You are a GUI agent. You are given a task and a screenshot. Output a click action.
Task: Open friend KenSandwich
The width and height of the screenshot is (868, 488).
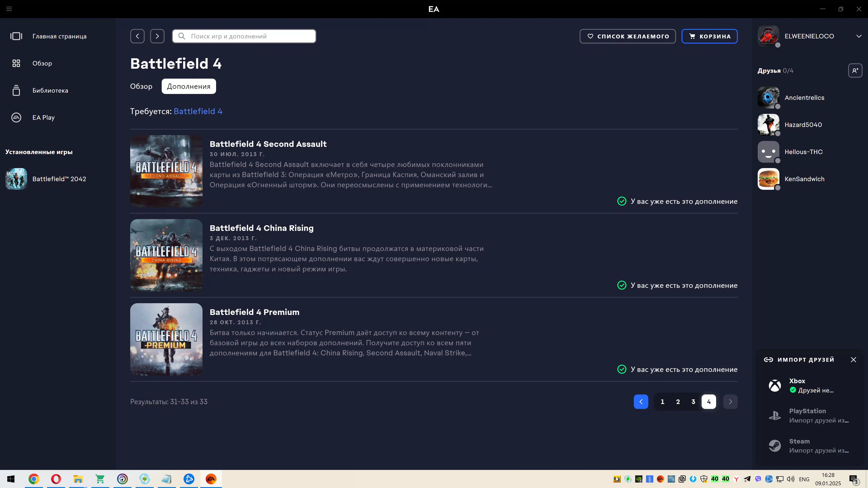(810, 179)
